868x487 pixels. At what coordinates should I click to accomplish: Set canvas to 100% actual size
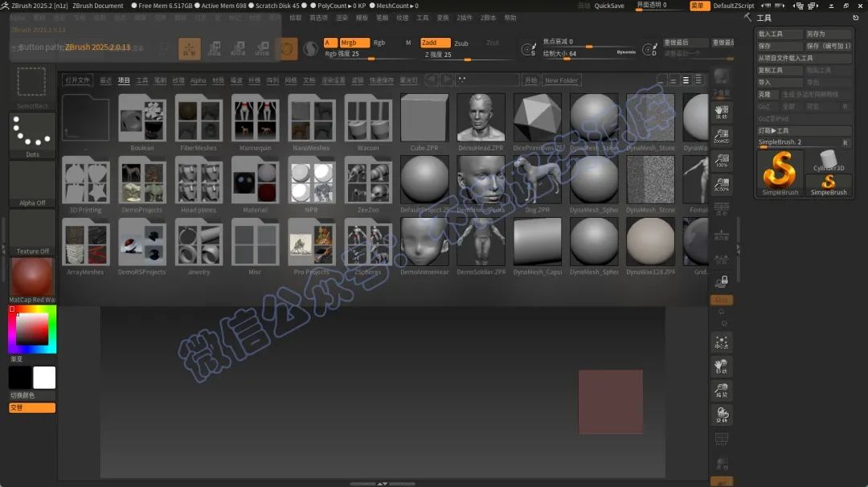coord(721,160)
